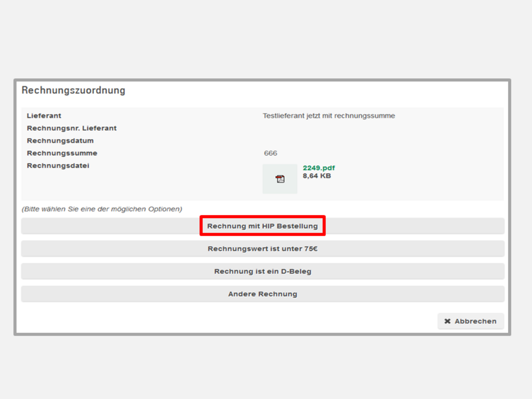Click the Rechnungszuordnung dialog title
Image resolution: width=532 pixels, height=399 pixels.
(x=73, y=90)
